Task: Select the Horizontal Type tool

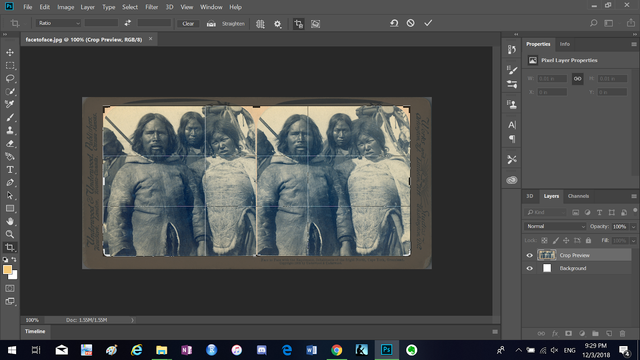Action: tap(10, 169)
